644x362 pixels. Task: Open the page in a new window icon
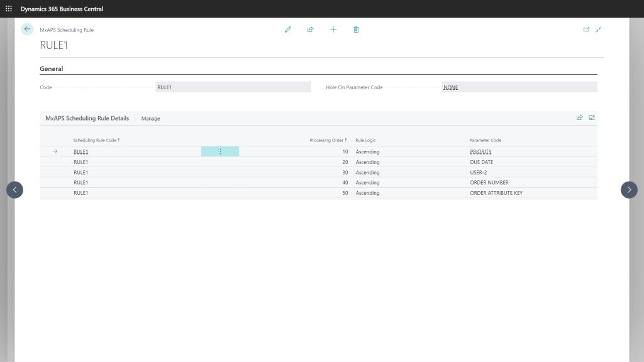click(x=586, y=29)
